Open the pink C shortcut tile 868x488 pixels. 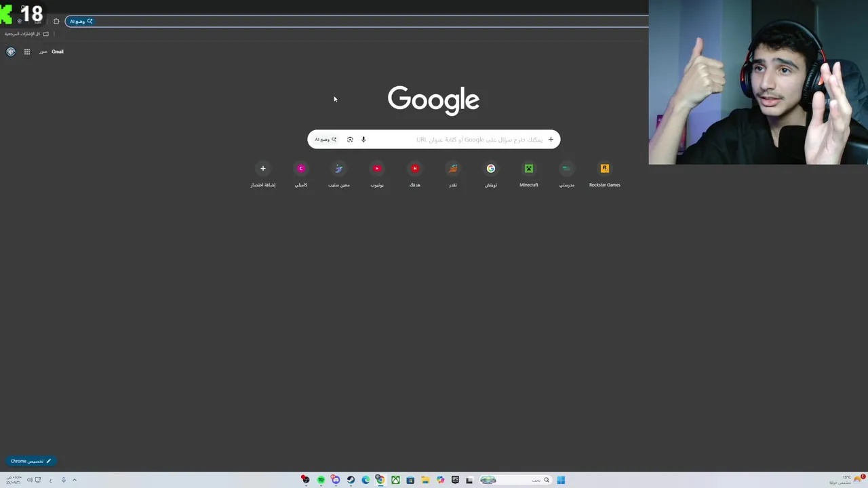(301, 174)
